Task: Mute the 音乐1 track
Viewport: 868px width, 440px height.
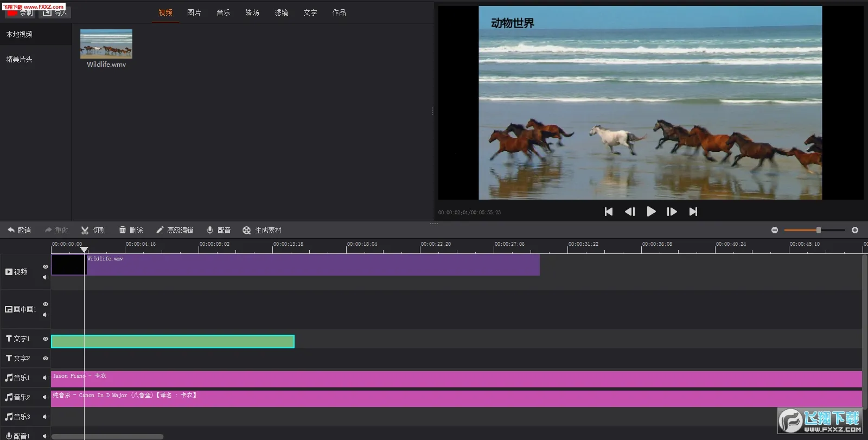Action: [x=46, y=378]
